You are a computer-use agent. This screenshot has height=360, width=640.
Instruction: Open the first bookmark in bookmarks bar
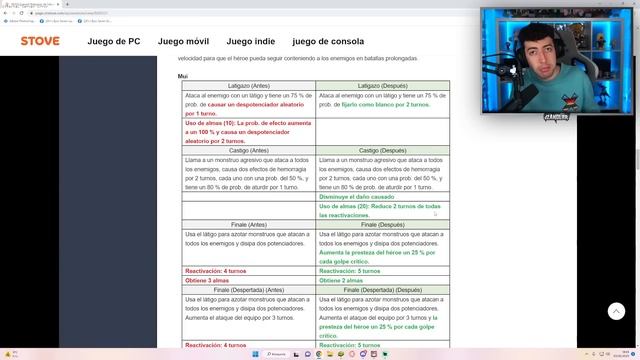(19, 21)
